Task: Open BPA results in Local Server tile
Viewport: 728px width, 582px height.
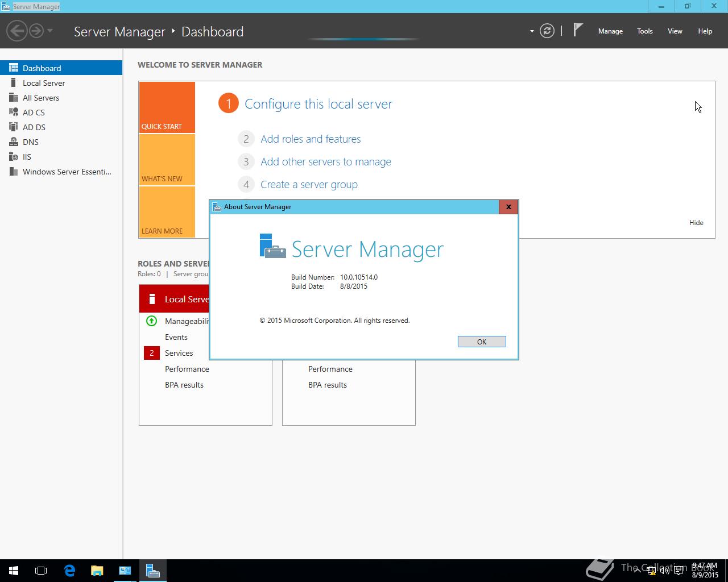Action: click(x=184, y=385)
